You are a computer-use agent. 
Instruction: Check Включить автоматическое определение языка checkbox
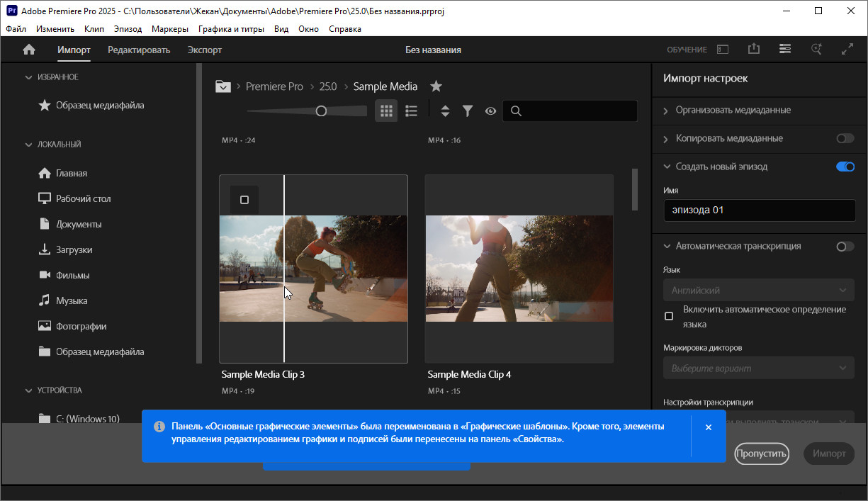click(x=669, y=316)
